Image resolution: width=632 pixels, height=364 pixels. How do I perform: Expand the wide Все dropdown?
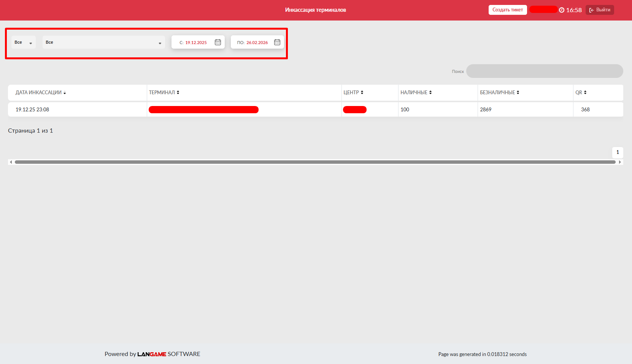coord(103,42)
